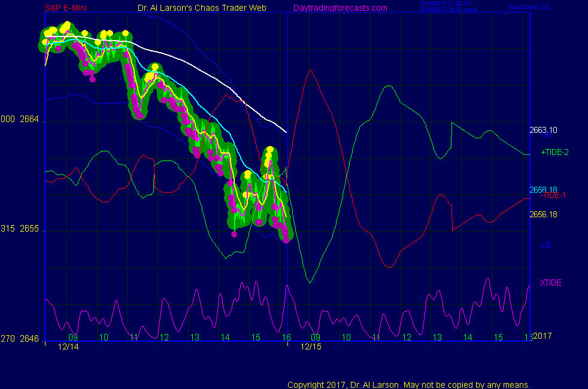Click the '270 2646' price axis label
This screenshot has width=588, height=389.
coord(20,339)
